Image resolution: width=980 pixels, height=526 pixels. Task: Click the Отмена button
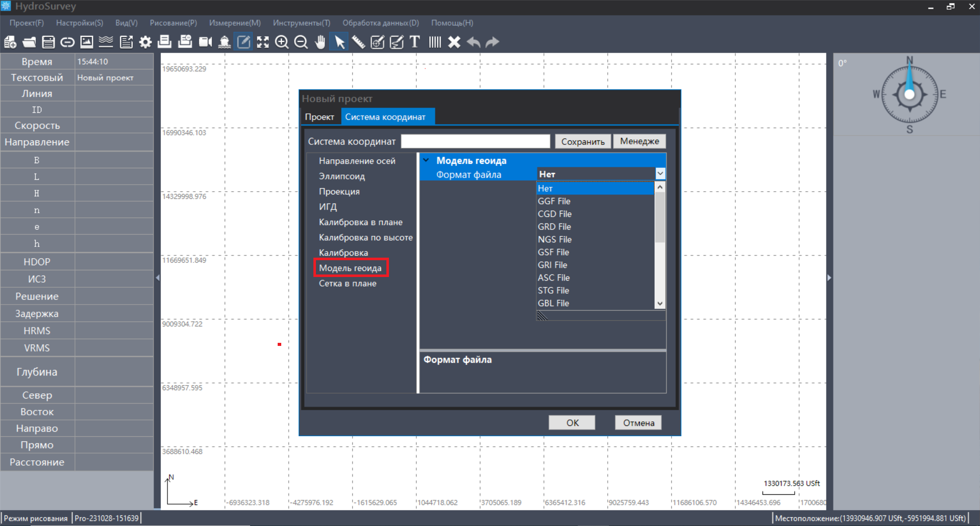(x=639, y=422)
